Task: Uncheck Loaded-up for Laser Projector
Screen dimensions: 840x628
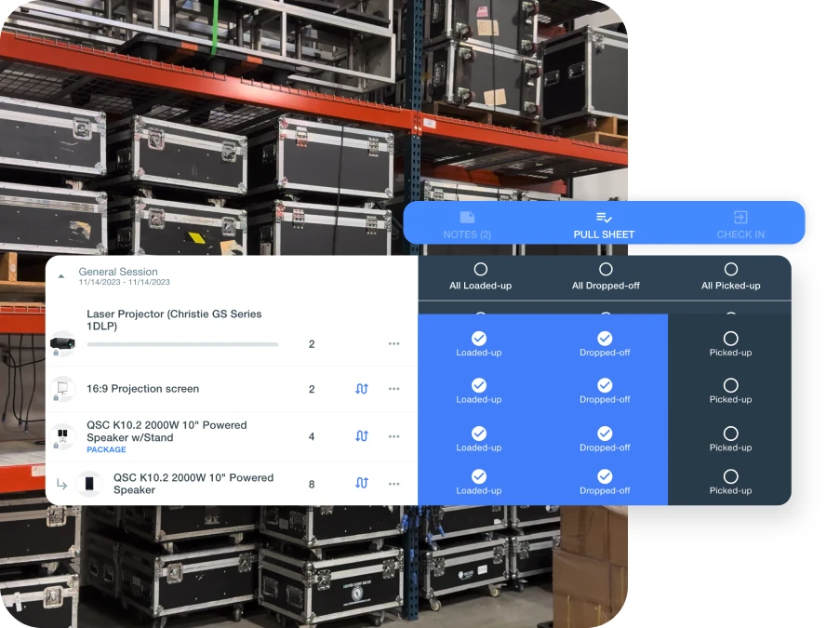Action: (479, 339)
